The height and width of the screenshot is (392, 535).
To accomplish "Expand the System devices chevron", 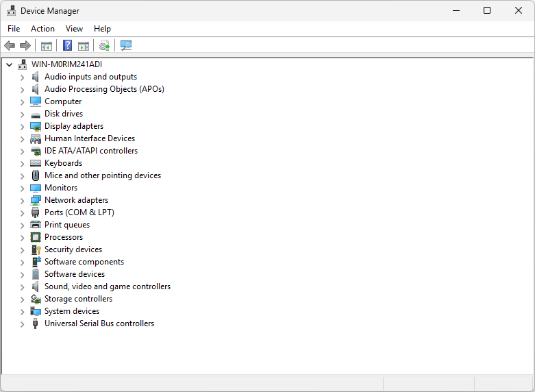I will [22, 312].
